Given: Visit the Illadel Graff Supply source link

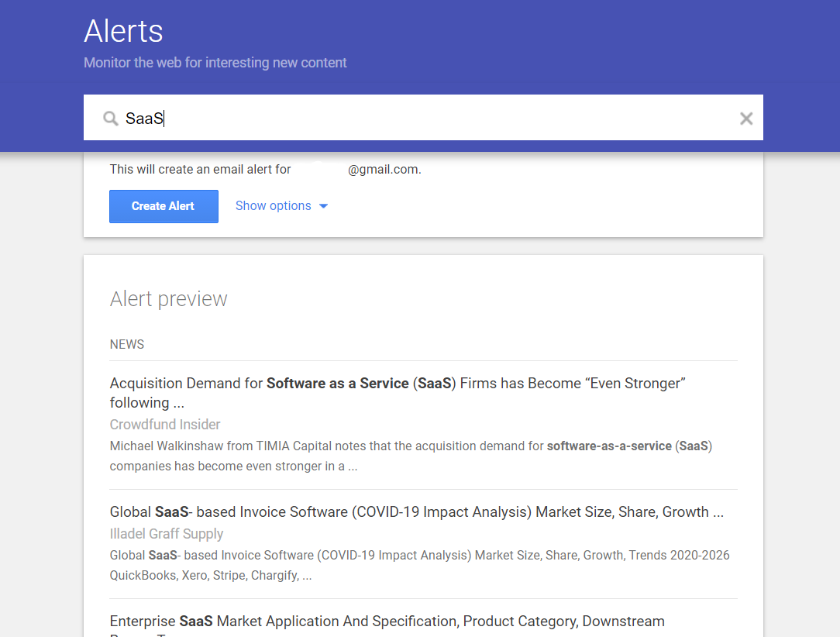Looking at the screenshot, I should click(x=167, y=534).
